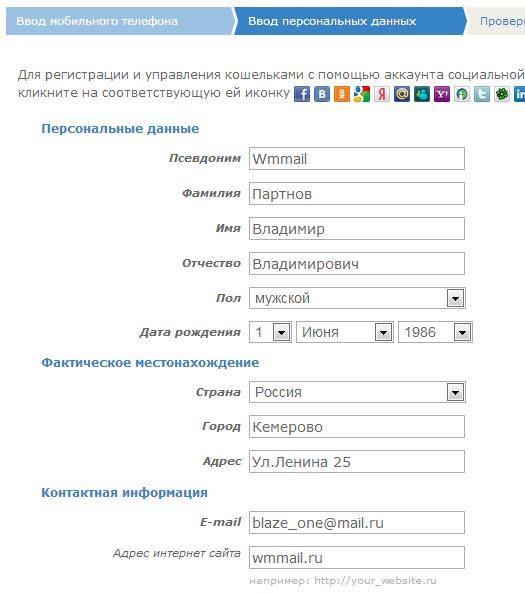Click the green ICQ flower icon
The image size is (525, 593).
(502, 94)
